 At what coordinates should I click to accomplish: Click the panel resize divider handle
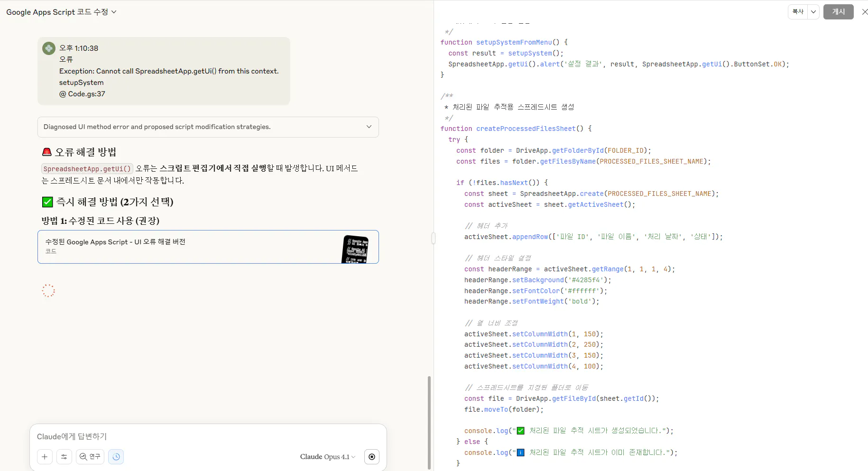coord(434,238)
